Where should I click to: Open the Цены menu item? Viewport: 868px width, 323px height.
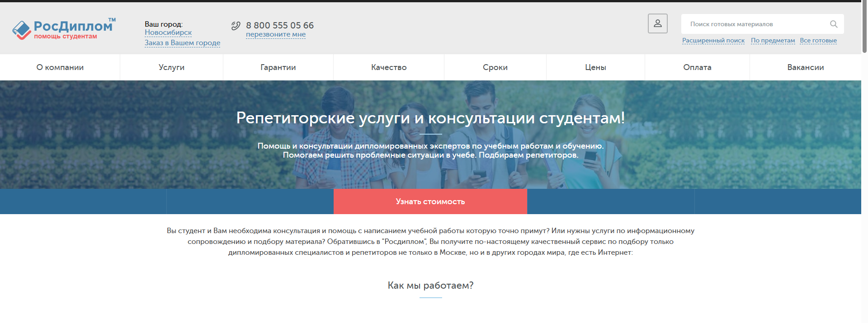(596, 67)
